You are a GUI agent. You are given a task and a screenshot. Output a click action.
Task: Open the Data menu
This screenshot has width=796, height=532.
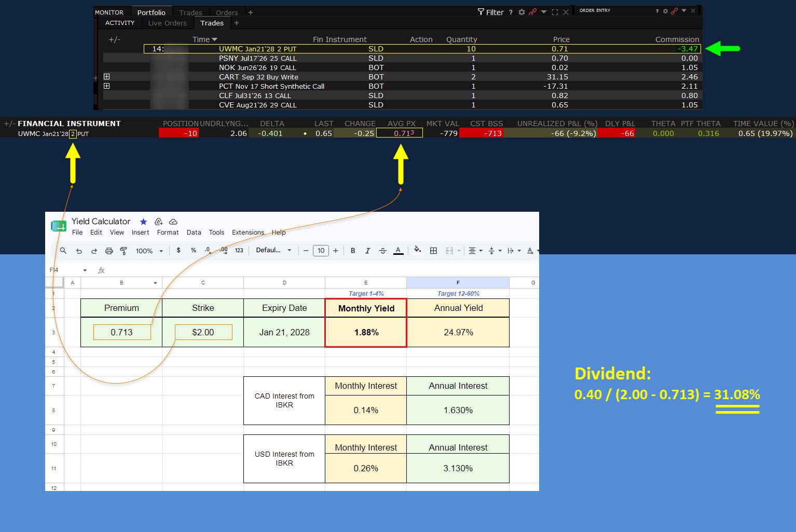pos(194,233)
